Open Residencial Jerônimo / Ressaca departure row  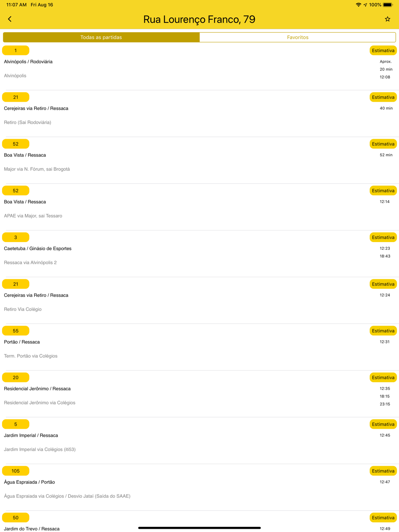pyautogui.click(x=199, y=394)
